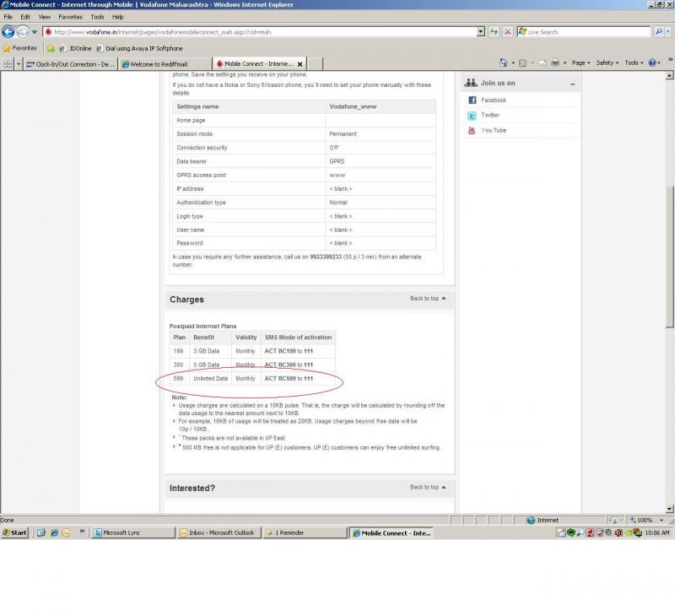Click the Feeds icon in command bar
The height and width of the screenshot is (616, 675).
(522, 63)
